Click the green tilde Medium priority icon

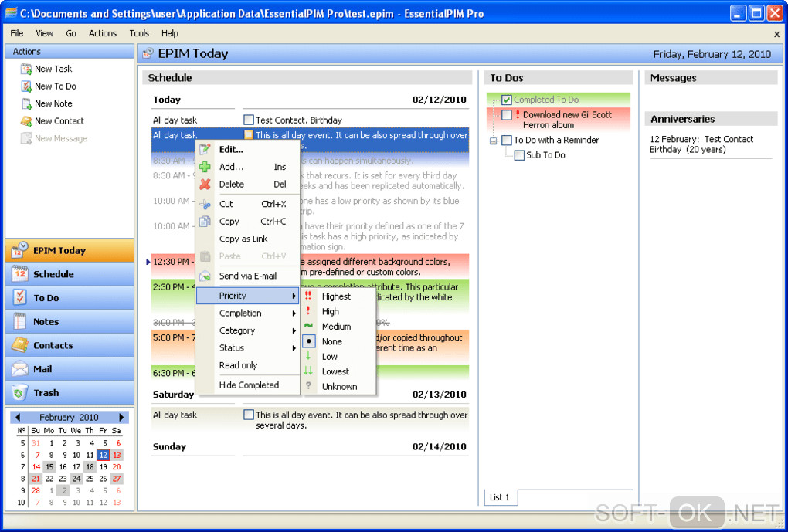[308, 326]
